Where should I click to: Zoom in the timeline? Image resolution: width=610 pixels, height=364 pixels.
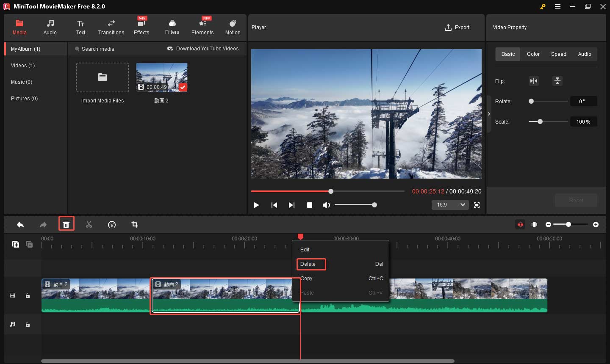point(596,224)
